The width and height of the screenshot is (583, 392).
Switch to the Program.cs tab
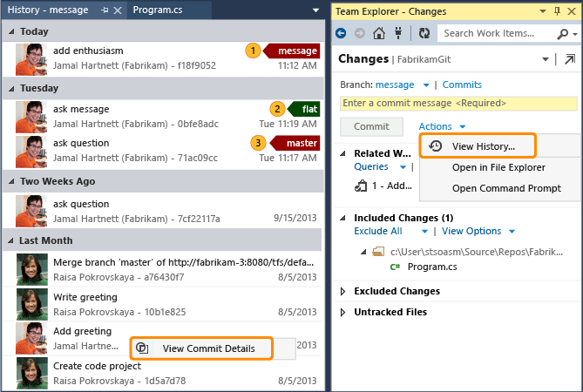158,10
